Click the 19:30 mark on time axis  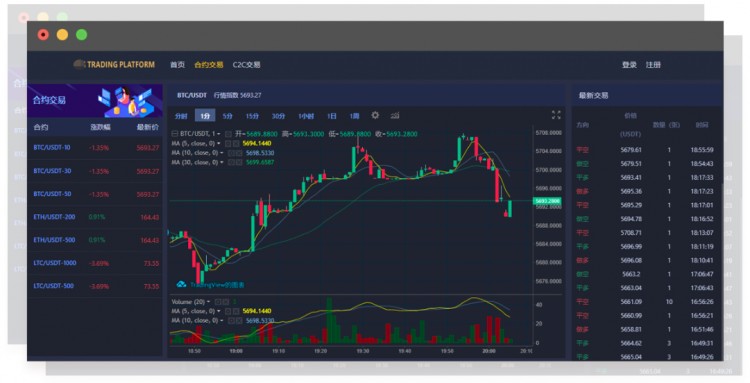pyautogui.click(x=363, y=351)
